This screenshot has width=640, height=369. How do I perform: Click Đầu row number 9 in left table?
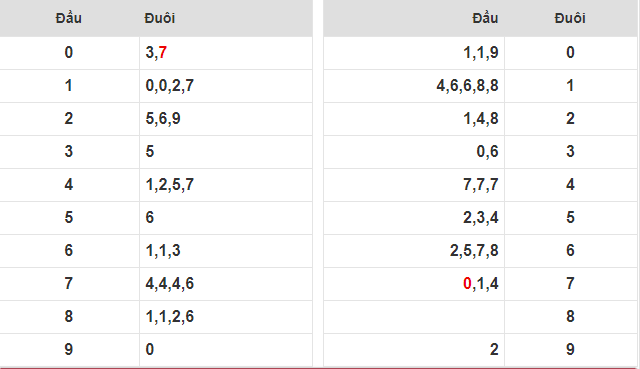coord(69,349)
